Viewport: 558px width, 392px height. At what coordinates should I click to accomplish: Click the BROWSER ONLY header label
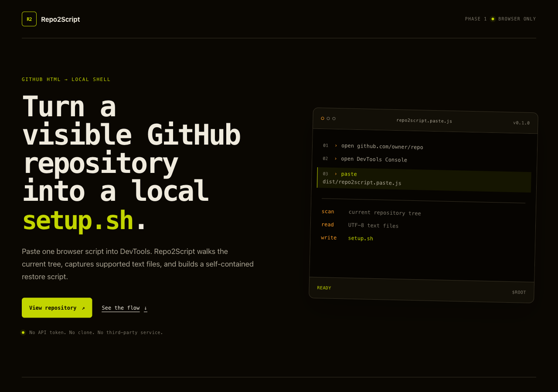tap(517, 19)
